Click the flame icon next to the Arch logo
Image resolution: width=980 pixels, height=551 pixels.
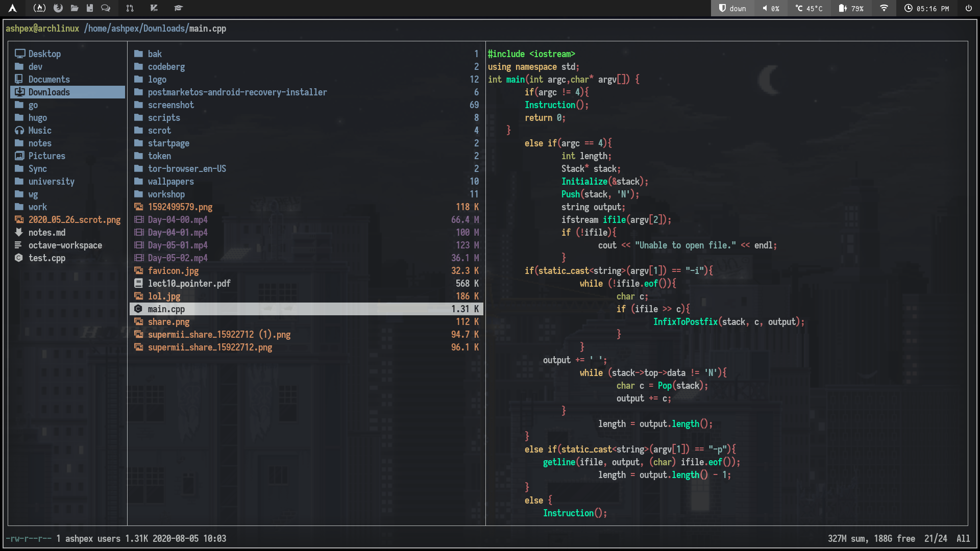click(40, 8)
